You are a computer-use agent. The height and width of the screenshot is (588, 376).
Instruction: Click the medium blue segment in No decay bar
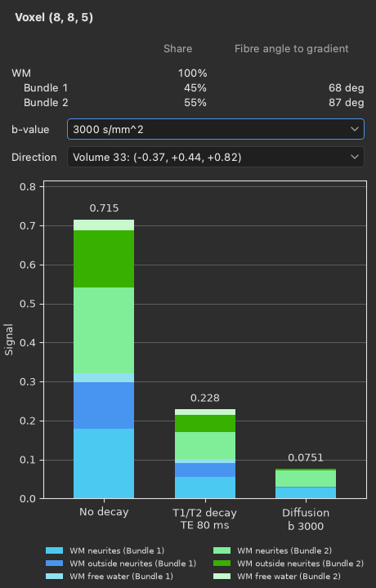point(104,405)
